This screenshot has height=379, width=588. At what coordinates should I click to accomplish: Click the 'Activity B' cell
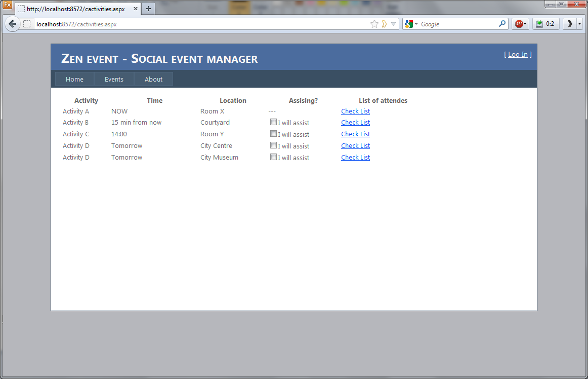[75, 123]
